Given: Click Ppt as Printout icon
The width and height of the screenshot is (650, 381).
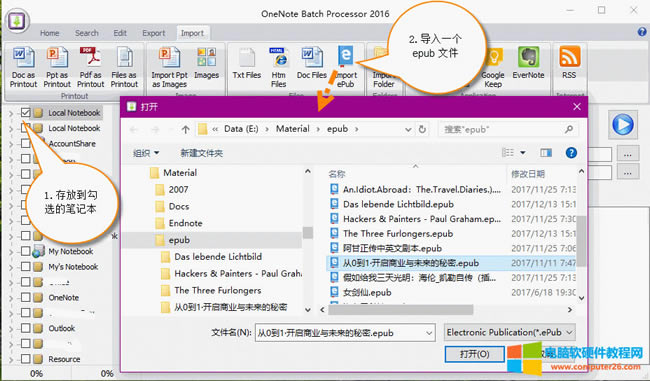Looking at the screenshot, I should click(x=57, y=58).
